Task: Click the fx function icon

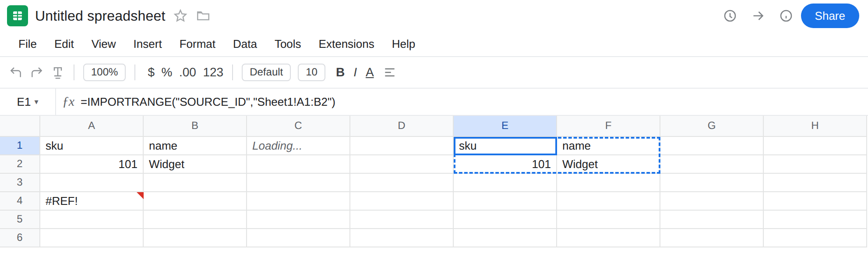Action: (x=69, y=102)
